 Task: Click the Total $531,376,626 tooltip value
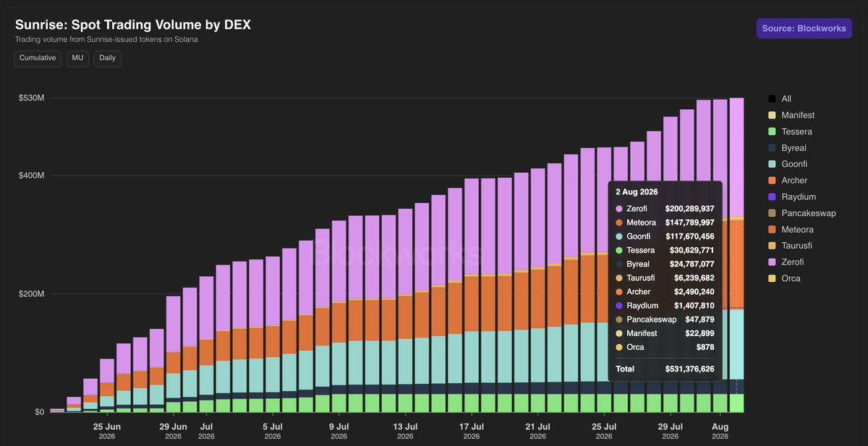coord(690,369)
